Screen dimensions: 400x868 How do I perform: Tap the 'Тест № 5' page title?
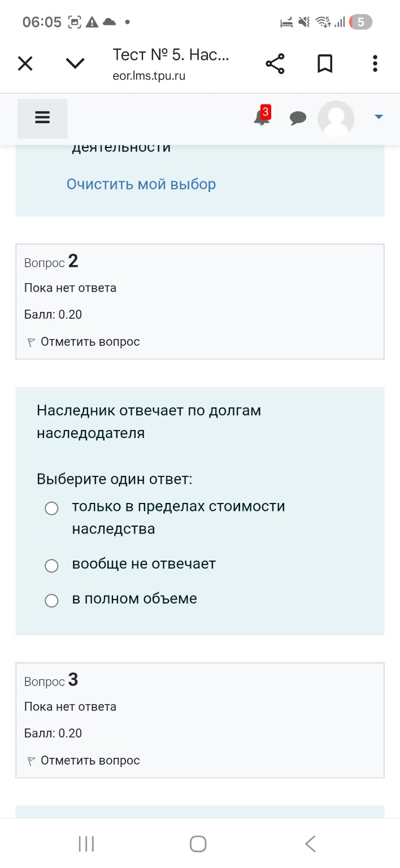(x=172, y=55)
